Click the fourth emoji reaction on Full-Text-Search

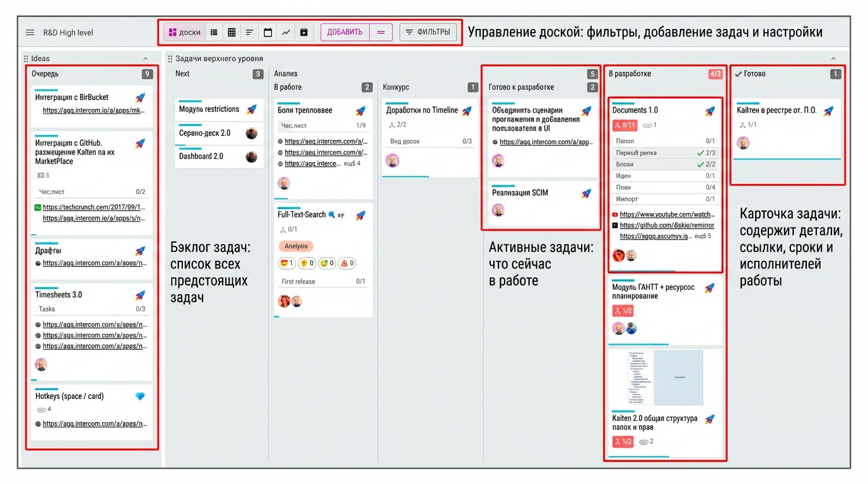(347, 263)
